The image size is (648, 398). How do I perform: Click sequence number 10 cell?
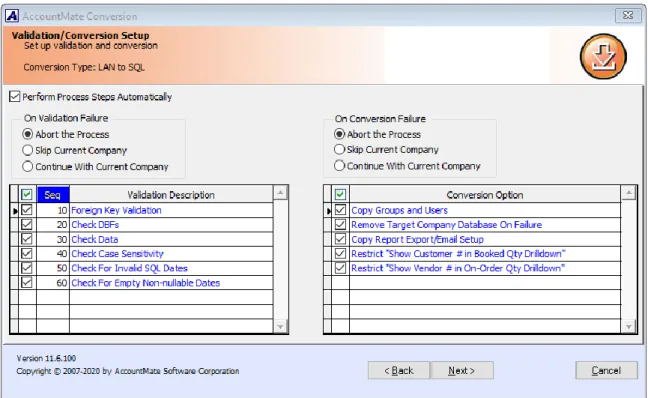pyautogui.click(x=53, y=210)
